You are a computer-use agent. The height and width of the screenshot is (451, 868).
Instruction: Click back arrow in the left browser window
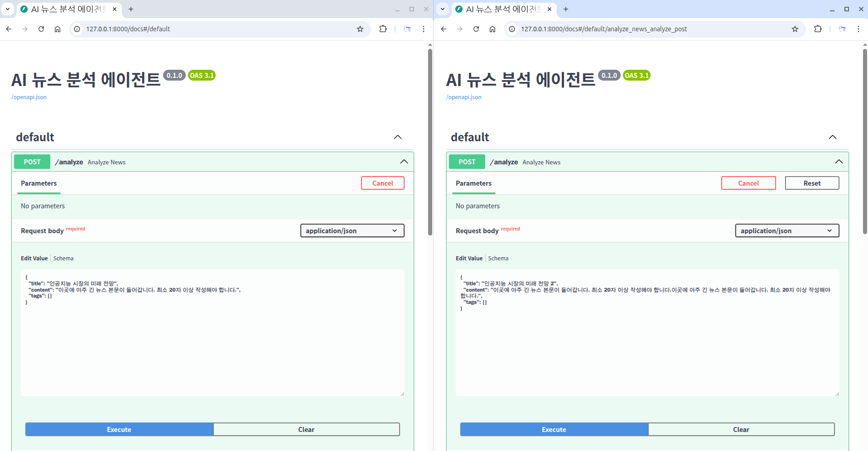point(9,29)
